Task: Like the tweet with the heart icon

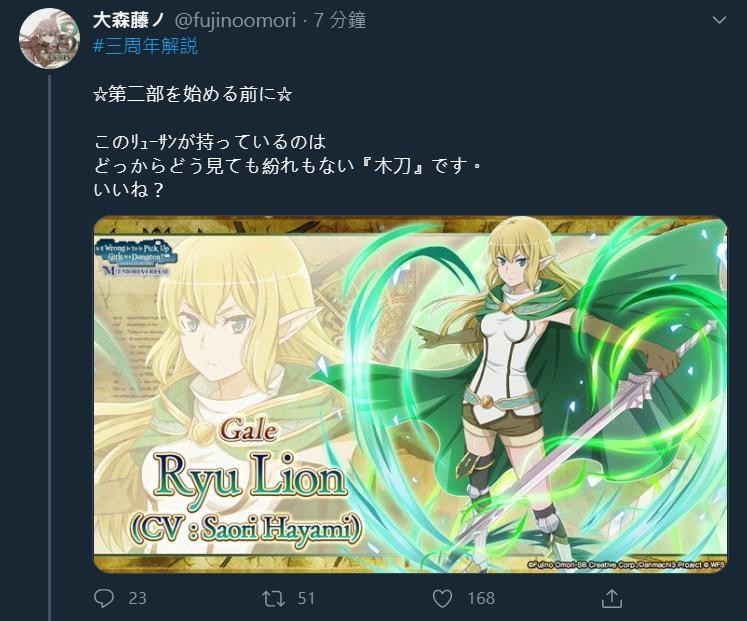Action: (x=442, y=599)
